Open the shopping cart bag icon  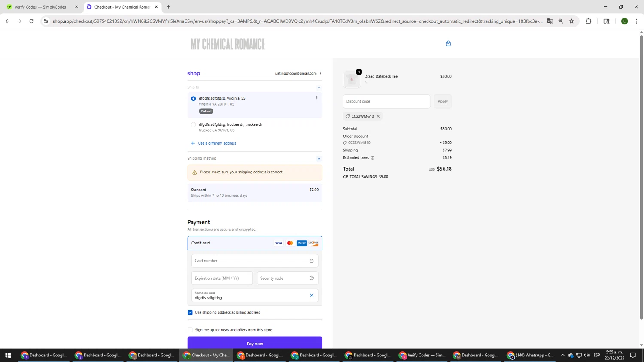point(448,43)
